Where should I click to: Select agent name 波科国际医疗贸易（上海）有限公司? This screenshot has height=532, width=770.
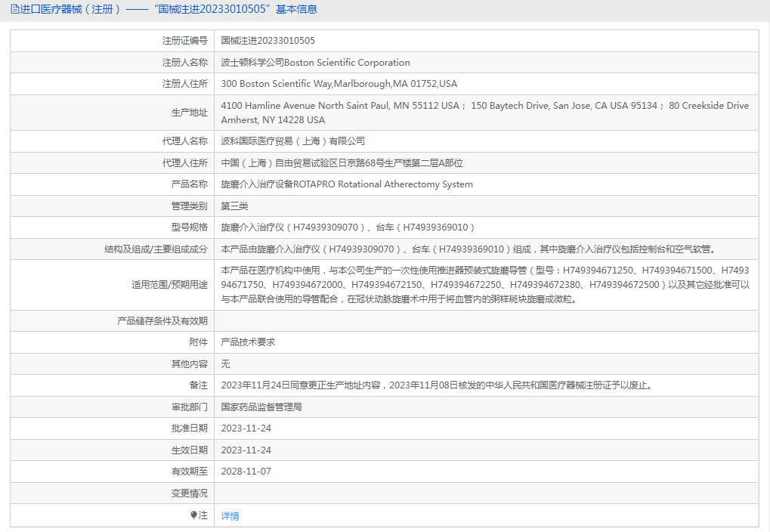[292, 141]
